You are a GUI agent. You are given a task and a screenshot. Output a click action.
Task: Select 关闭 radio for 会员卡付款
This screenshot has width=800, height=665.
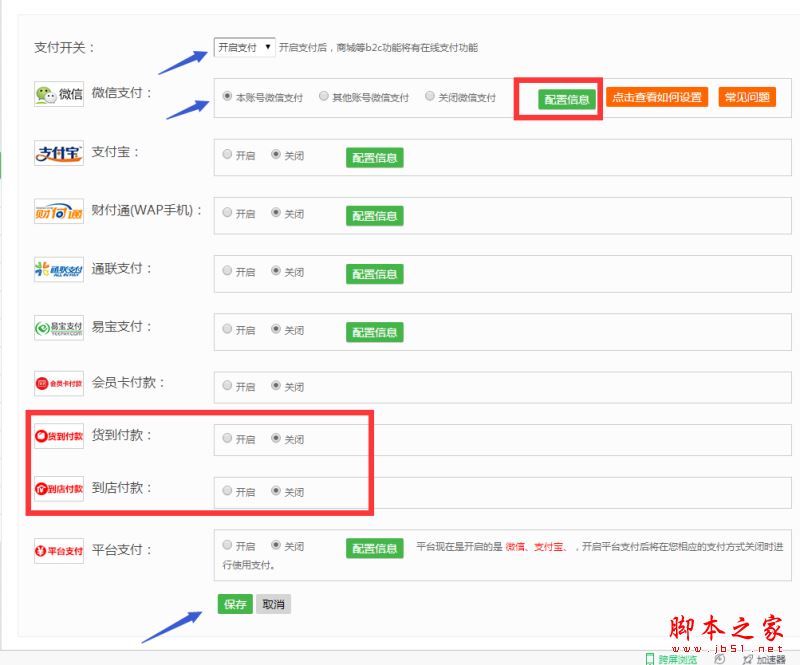click(276, 385)
